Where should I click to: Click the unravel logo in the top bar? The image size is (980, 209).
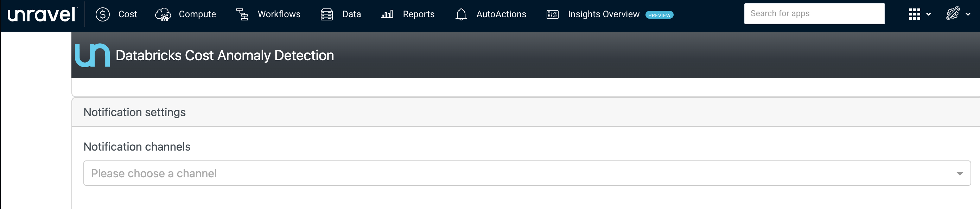pyautogui.click(x=42, y=14)
